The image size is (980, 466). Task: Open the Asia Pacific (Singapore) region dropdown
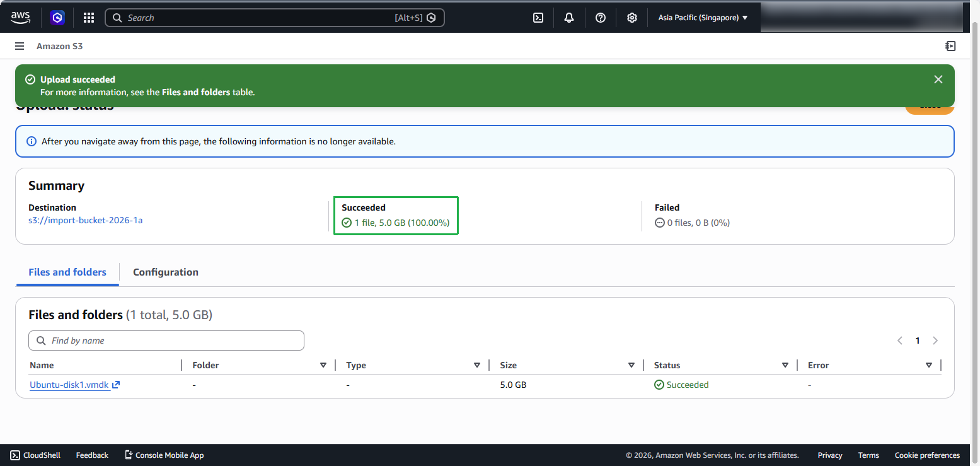pyautogui.click(x=703, y=18)
